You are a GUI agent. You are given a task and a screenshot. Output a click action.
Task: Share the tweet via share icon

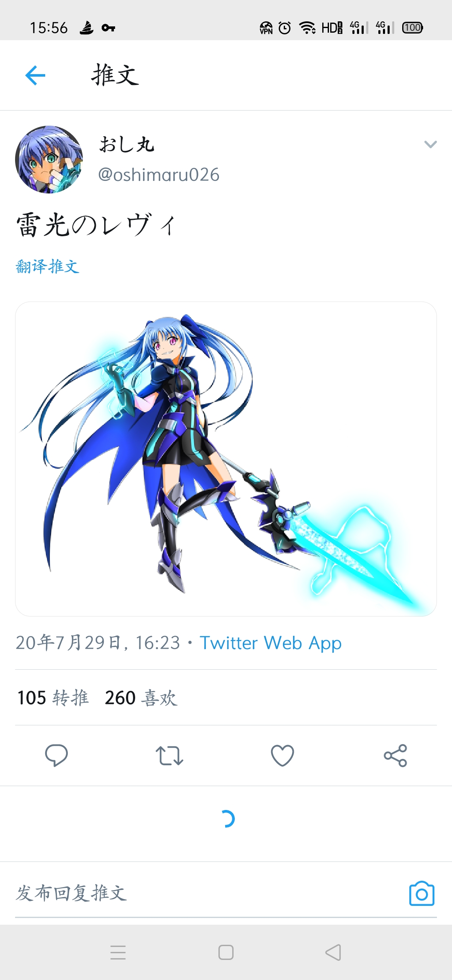click(395, 756)
